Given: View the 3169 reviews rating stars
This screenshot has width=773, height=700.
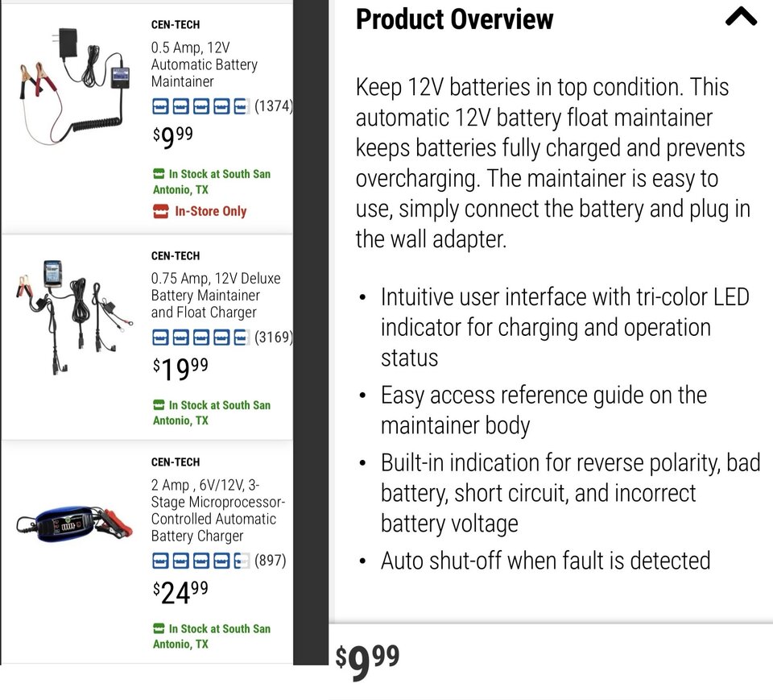Looking at the screenshot, I should (200, 338).
